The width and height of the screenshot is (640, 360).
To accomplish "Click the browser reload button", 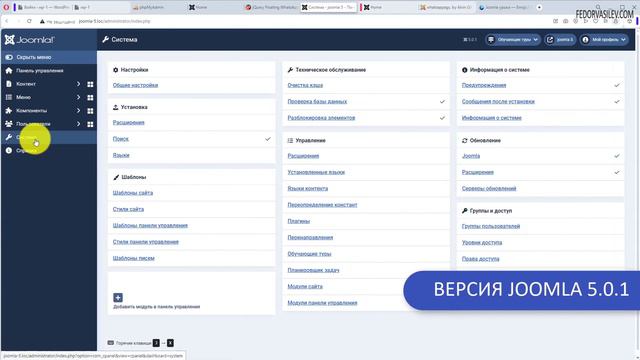I will 29,21.
